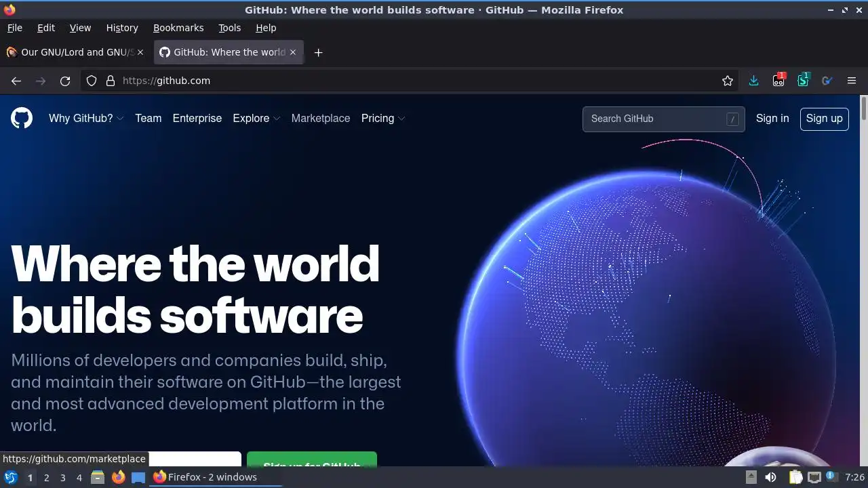The width and height of the screenshot is (868, 488).
Task: Click the 7:26 clock in the tray
Action: pos(854,478)
